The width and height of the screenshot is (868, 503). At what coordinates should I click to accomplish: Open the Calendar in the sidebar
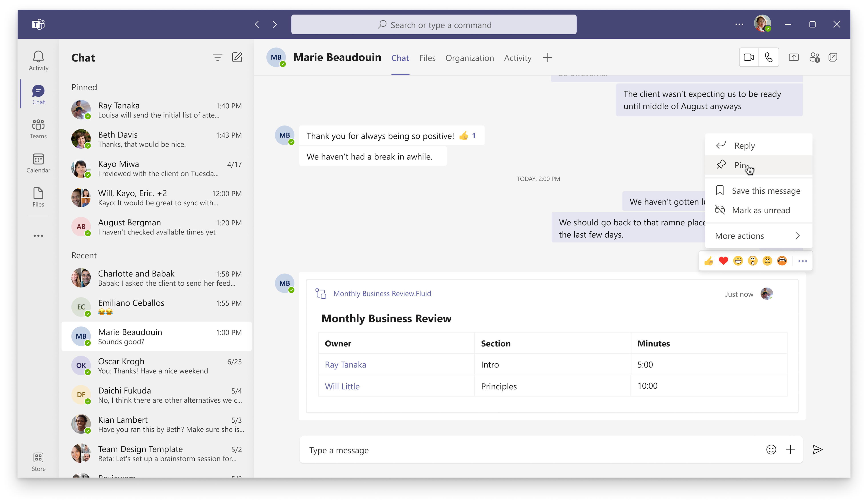(x=38, y=163)
